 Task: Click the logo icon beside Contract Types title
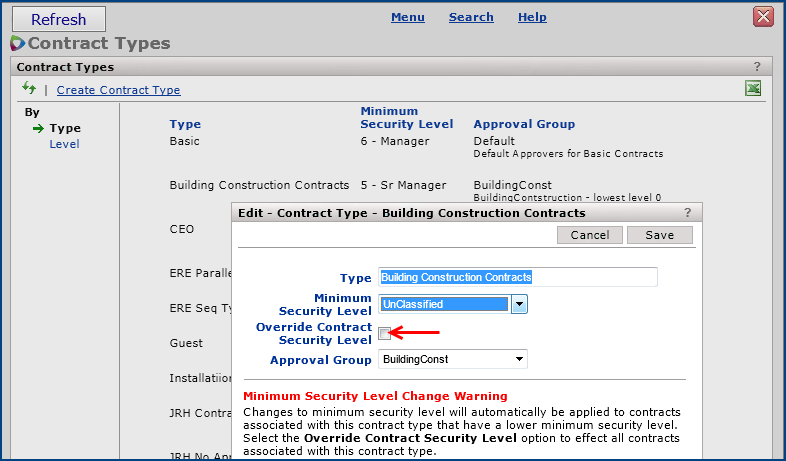coord(17,43)
